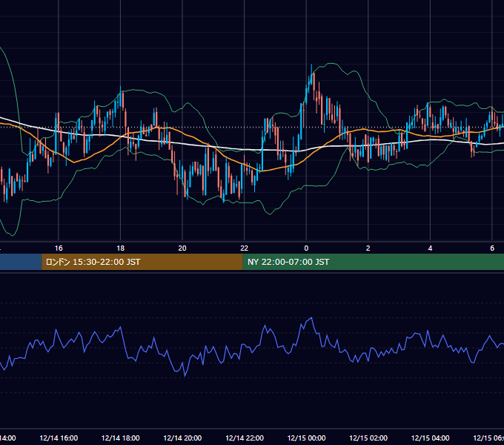The image size is (504, 445).
Task: Click the hour label 18 on the price chart axis
Action: (x=121, y=248)
